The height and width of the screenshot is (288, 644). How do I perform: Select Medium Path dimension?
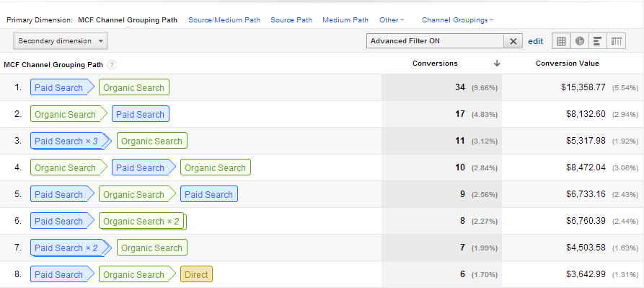tap(345, 19)
